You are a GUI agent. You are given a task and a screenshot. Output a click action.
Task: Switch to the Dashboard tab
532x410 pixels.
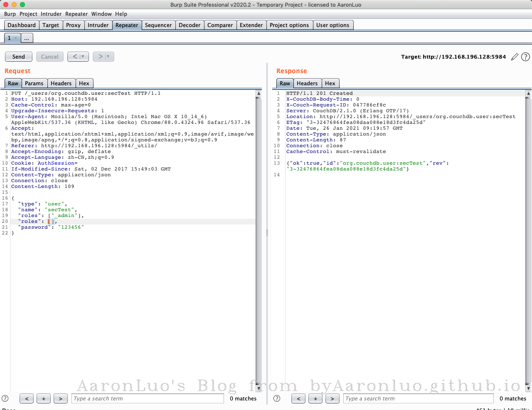(22, 25)
